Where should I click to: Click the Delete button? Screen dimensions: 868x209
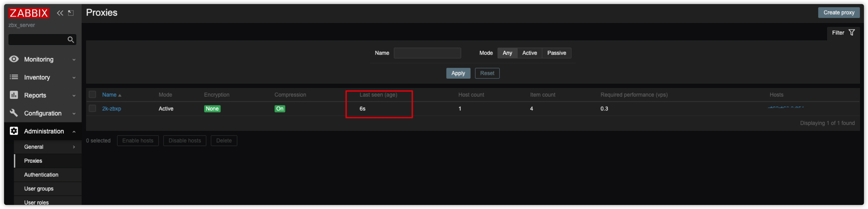224,141
